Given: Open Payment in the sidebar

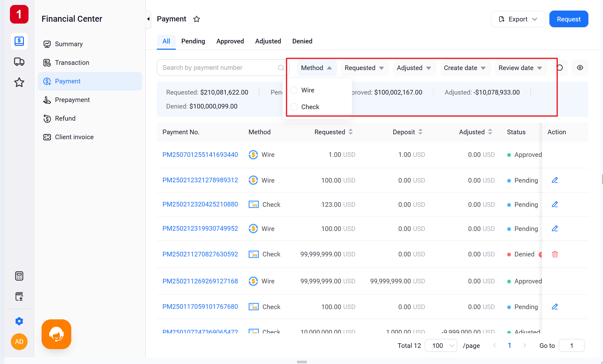Looking at the screenshot, I should click(x=90, y=81).
